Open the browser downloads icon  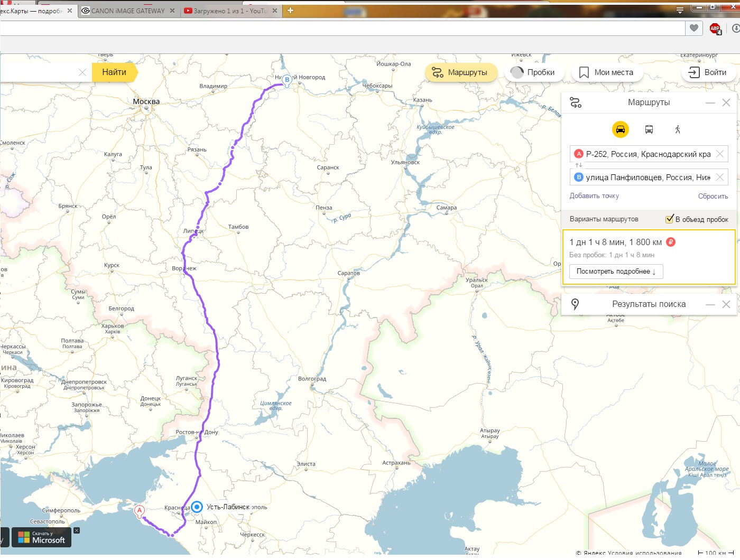(x=735, y=29)
